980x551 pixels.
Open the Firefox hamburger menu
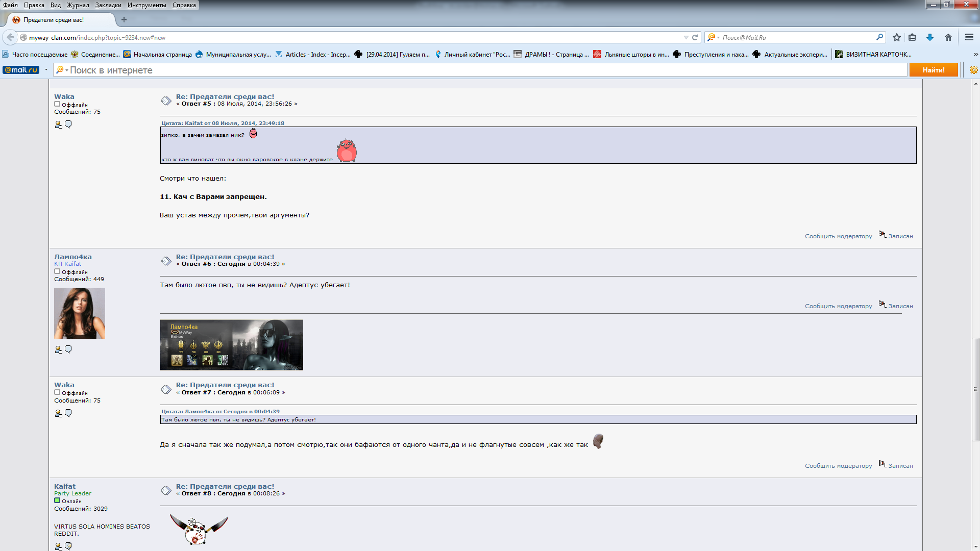point(969,37)
